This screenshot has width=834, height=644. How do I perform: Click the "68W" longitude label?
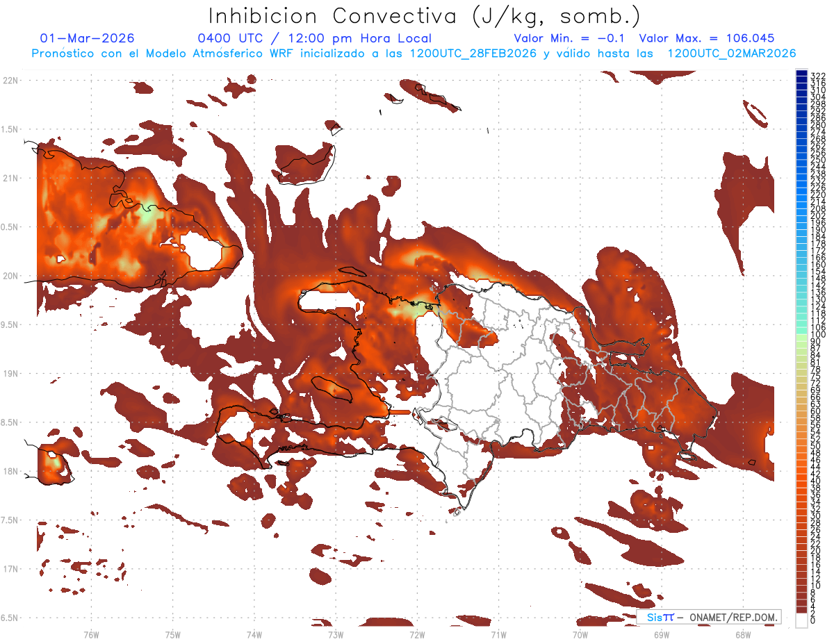[743, 634]
